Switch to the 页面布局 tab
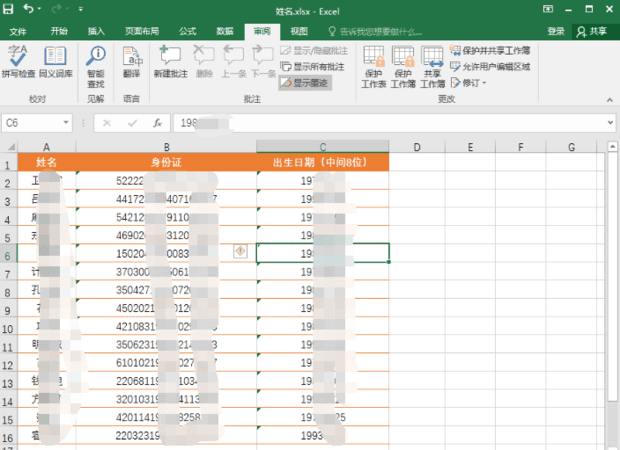 click(142, 31)
